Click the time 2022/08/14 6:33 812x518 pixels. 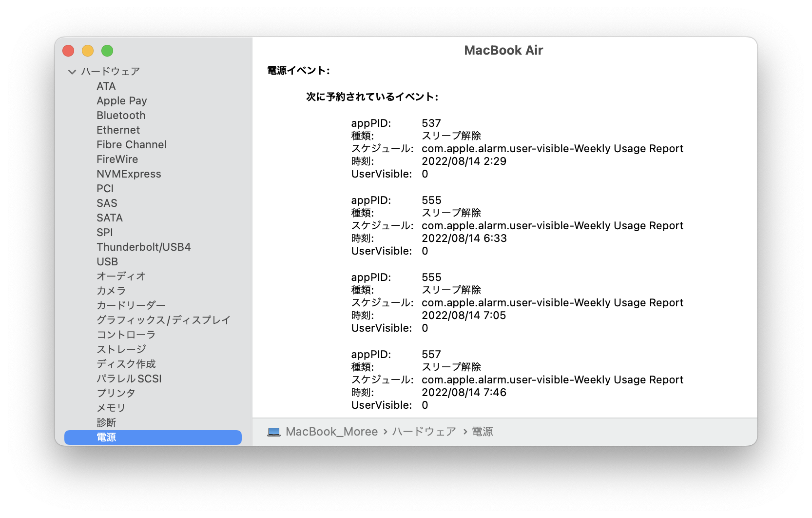(464, 239)
